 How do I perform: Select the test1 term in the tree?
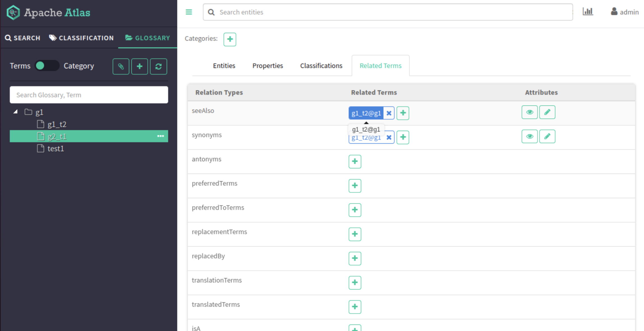tap(55, 149)
